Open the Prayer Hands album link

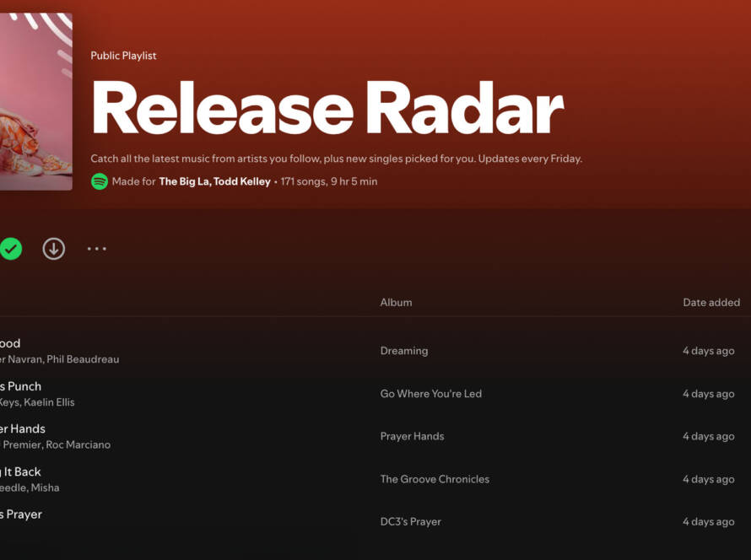coord(413,436)
